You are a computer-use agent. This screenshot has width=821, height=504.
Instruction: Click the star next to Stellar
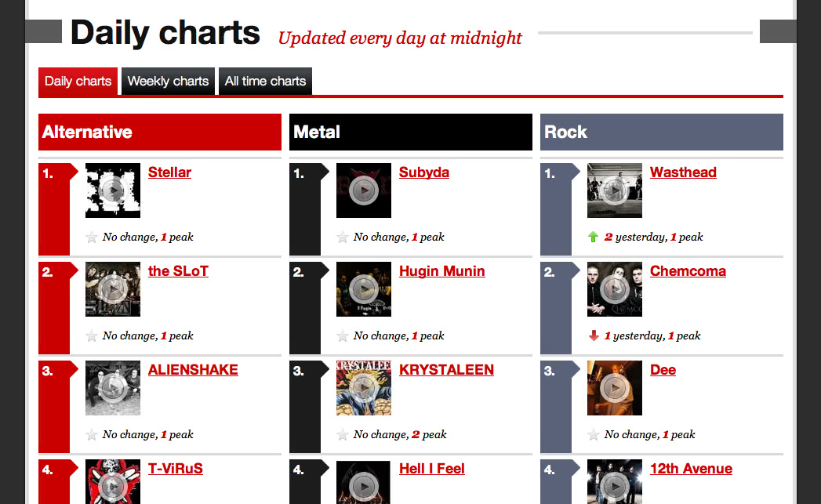92,237
